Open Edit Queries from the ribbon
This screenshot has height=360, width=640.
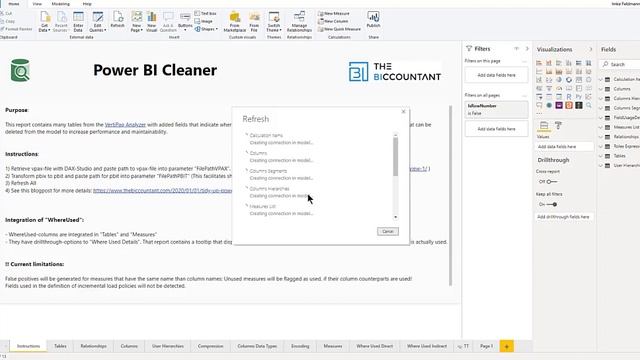click(98, 22)
